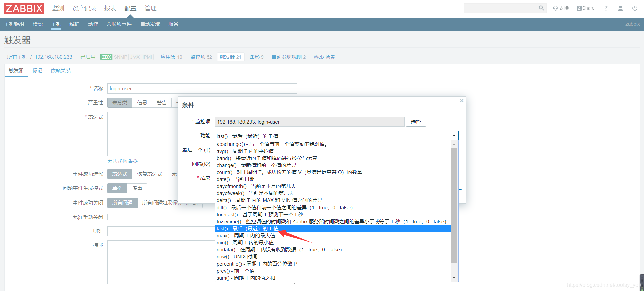Open the Share link
The width and height of the screenshot is (644, 291).
(585, 8)
